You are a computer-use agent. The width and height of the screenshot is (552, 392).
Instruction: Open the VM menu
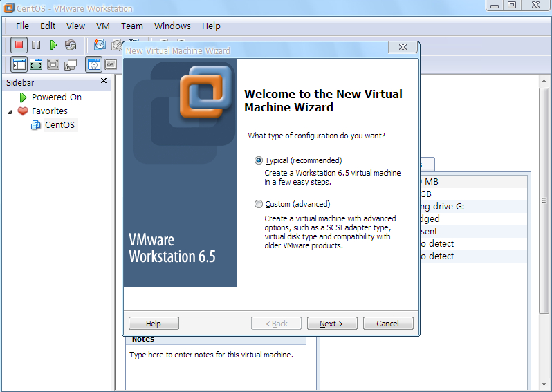[x=103, y=26]
